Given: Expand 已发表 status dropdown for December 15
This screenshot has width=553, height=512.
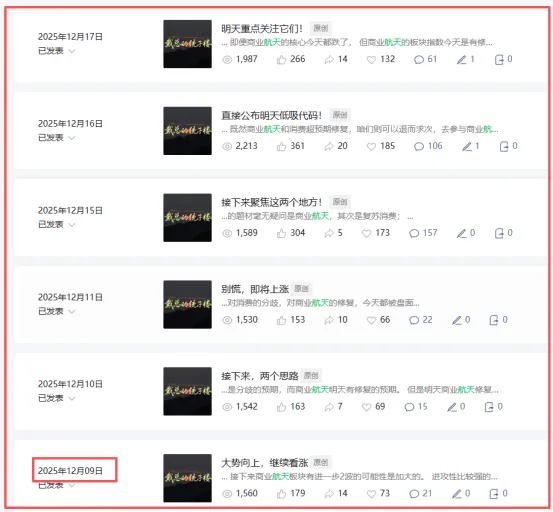Looking at the screenshot, I should click(x=72, y=225).
